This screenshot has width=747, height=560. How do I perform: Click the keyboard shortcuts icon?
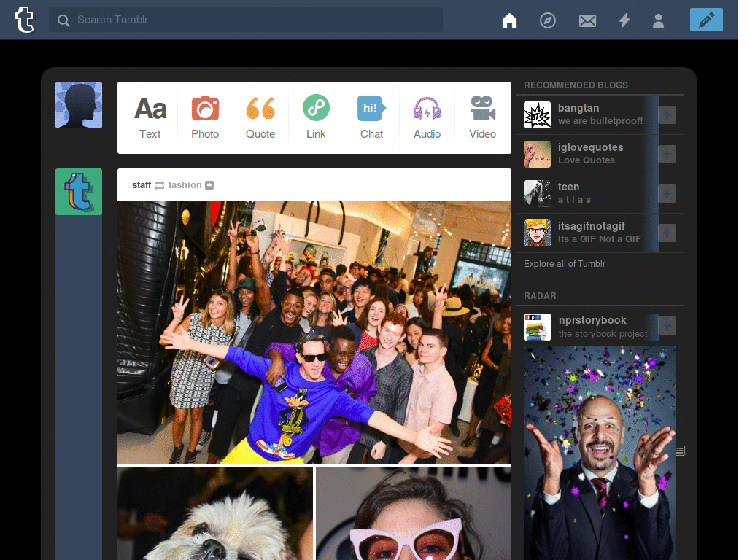point(681,451)
